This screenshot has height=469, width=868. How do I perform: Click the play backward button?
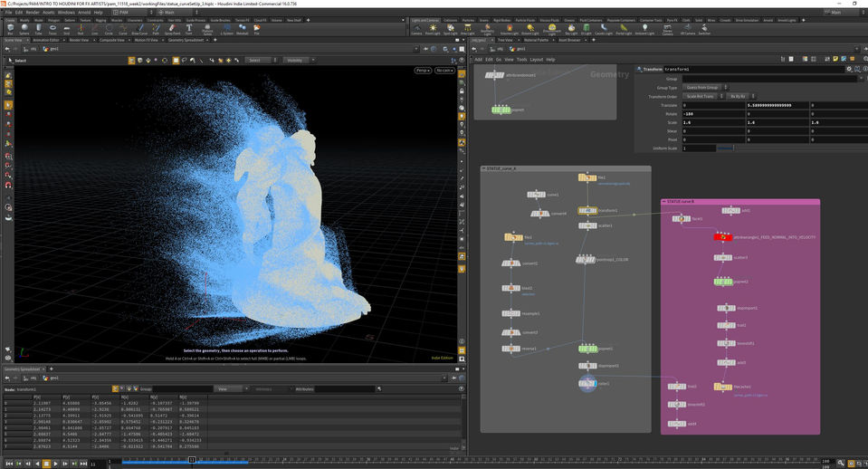37,464
